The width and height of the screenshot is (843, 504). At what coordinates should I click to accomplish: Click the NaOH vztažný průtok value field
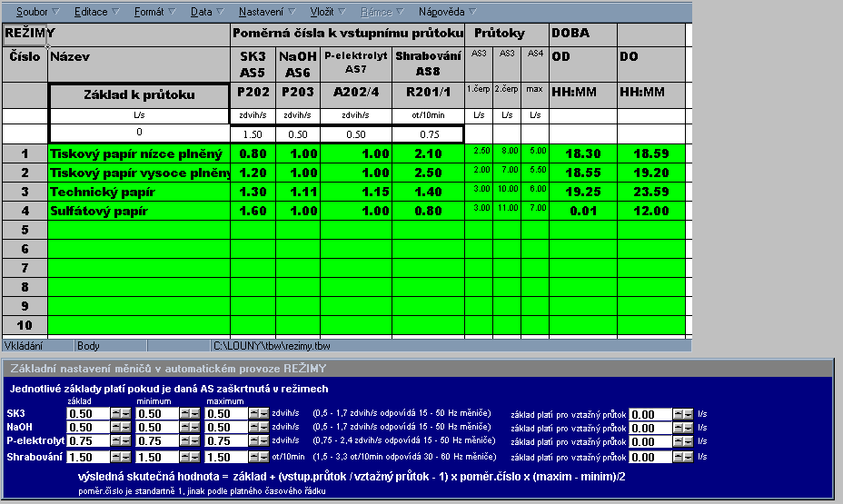click(x=651, y=428)
